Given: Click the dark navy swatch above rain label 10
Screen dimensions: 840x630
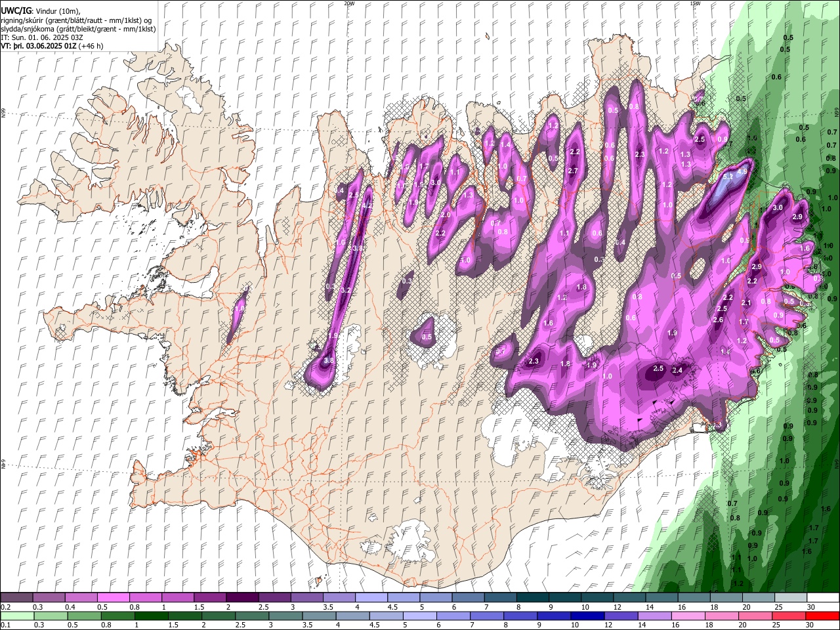Looking at the screenshot, I should click(586, 616).
